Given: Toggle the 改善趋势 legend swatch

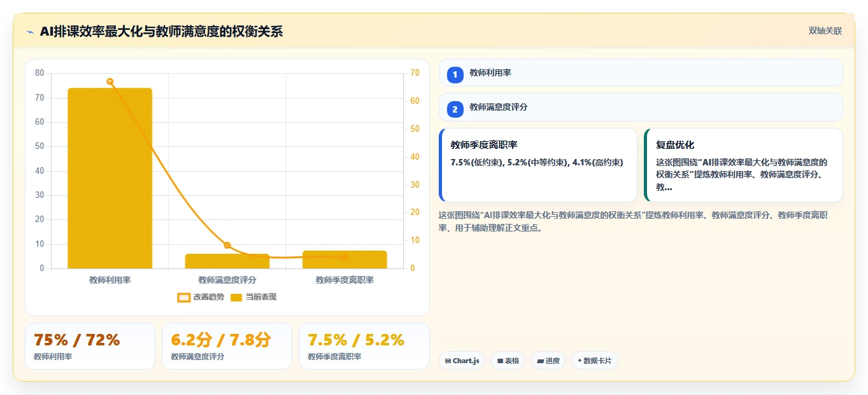Looking at the screenshot, I should point(183,297).
